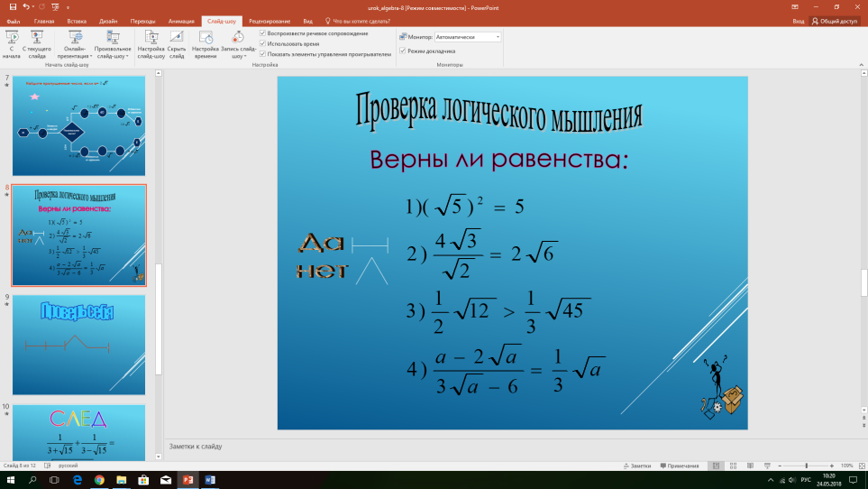Switch to Анимация tab
868x489 pixels.
coord(181,21)
